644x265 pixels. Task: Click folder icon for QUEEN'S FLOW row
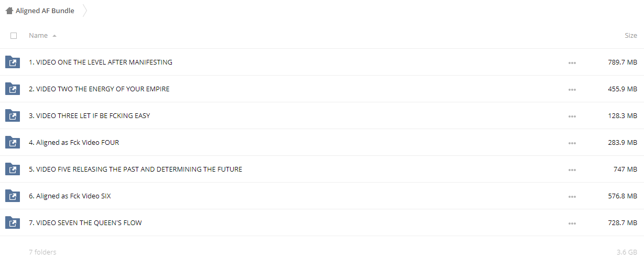click(12, 223)
